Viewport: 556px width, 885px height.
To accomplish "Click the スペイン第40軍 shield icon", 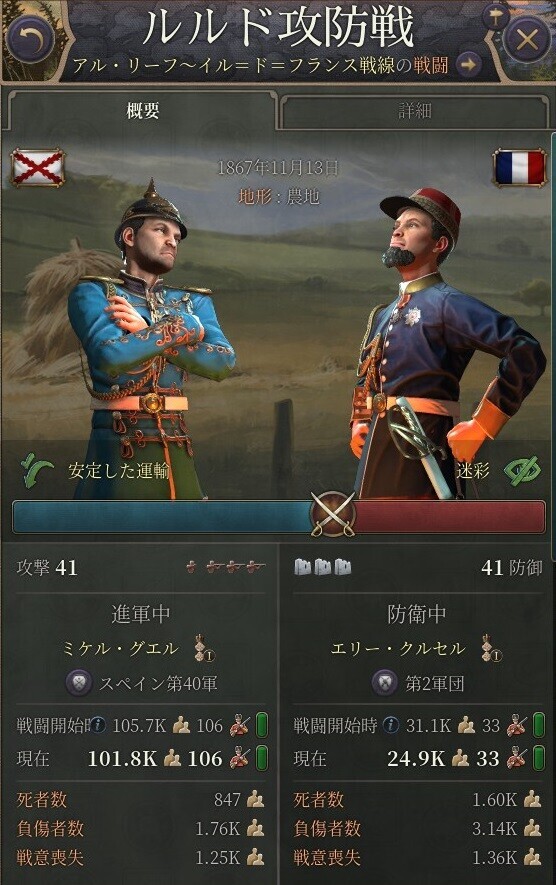I will point(80,683).
